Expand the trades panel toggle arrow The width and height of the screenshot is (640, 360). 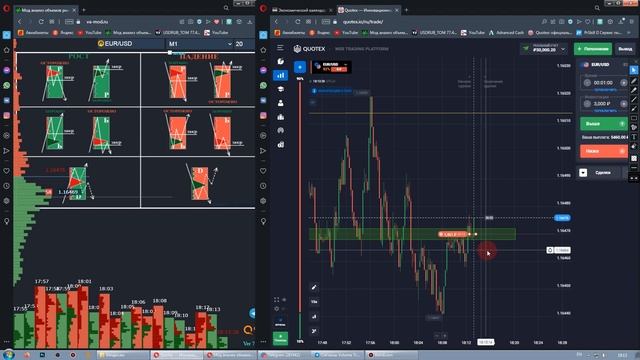pos(583,173)
